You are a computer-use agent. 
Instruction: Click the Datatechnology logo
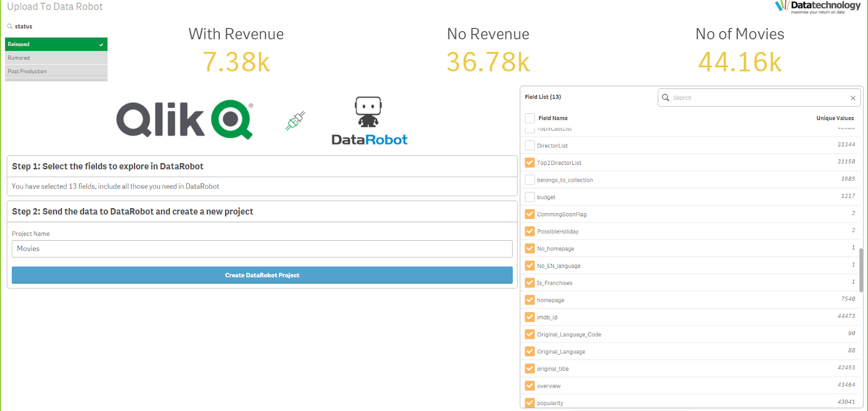[x=818, y=7]
